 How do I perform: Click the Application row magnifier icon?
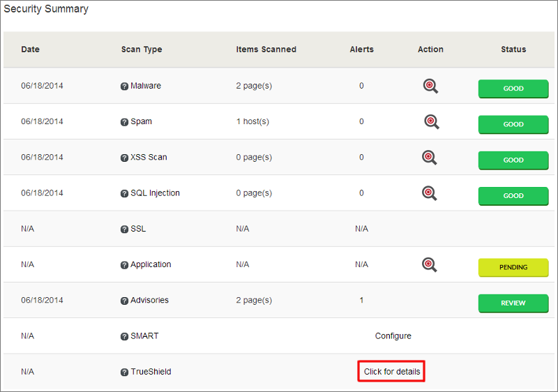click(430, 264)
